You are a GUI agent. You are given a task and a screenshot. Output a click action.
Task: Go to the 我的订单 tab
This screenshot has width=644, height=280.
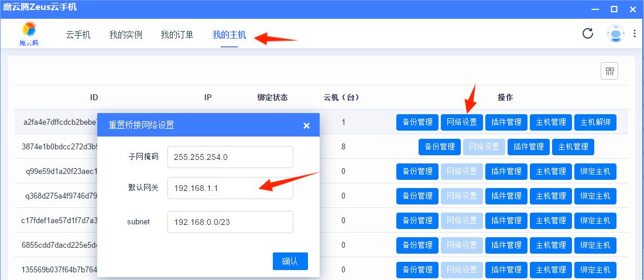pyautogui.click(x=177, y=35)
